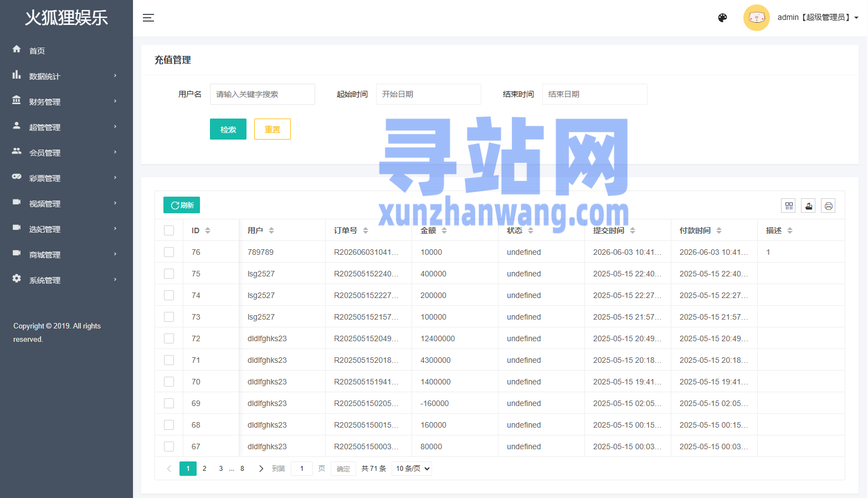The image size is (868, 498).
Task: Open the 结束日期 end date field
Action: (595, 94)
